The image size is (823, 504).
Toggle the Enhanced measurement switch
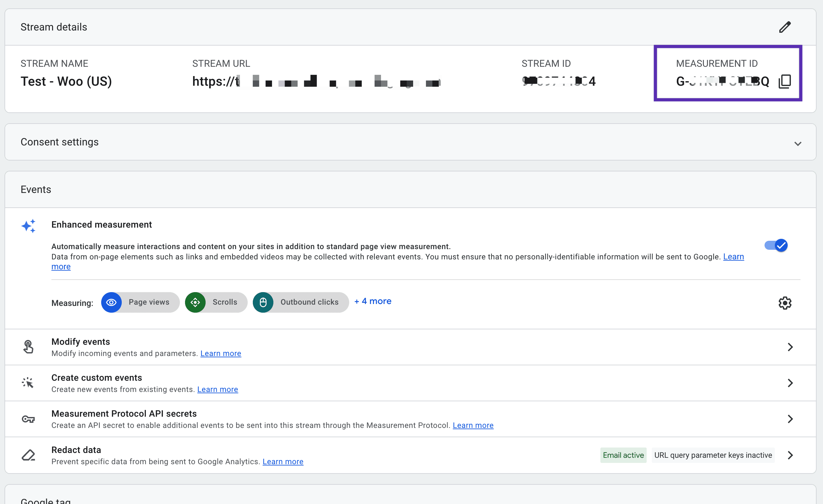(776, 245)
